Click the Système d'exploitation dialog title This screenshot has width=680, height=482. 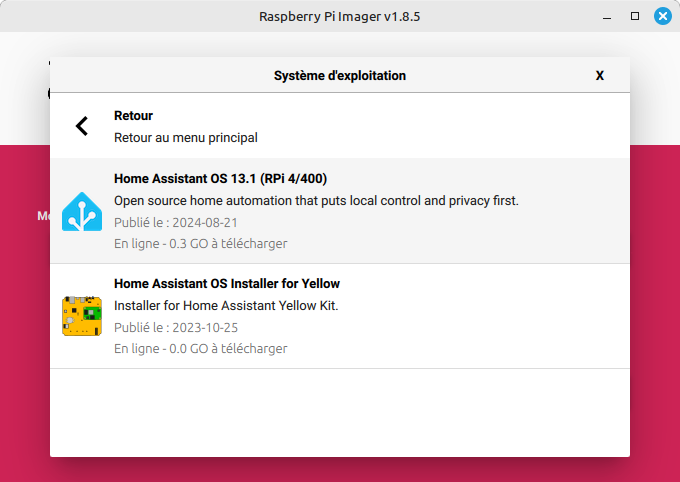(x=340, y=75)
